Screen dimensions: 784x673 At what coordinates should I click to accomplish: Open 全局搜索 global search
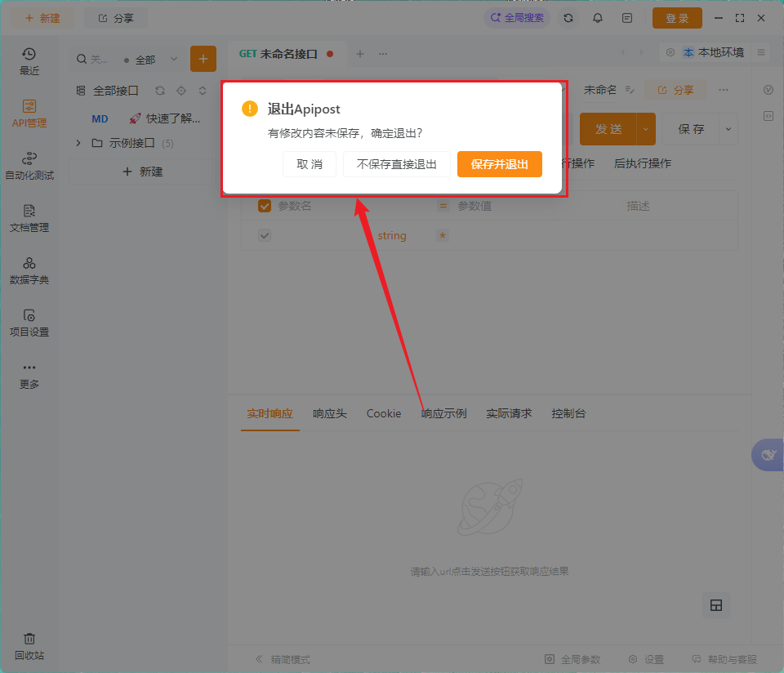pyautogui.click(x=517, y=18)
